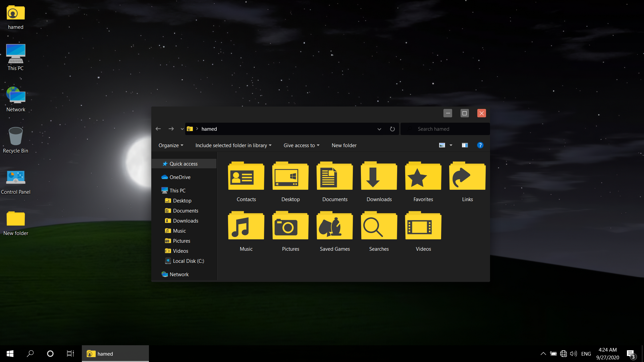
Task: Open the Contacts folder
Action: coord(246,176)
